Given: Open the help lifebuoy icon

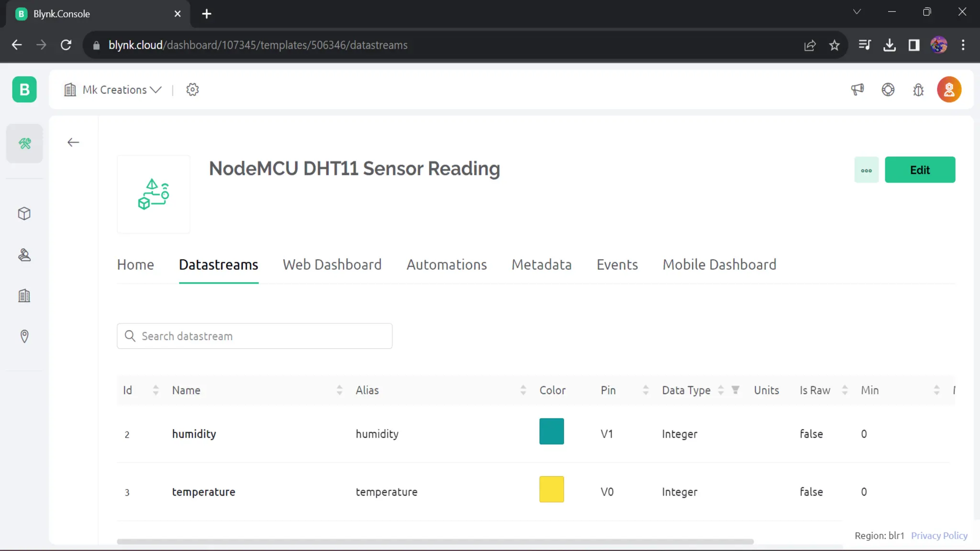Looking at the screenshot, I should (x=888, y=89).
